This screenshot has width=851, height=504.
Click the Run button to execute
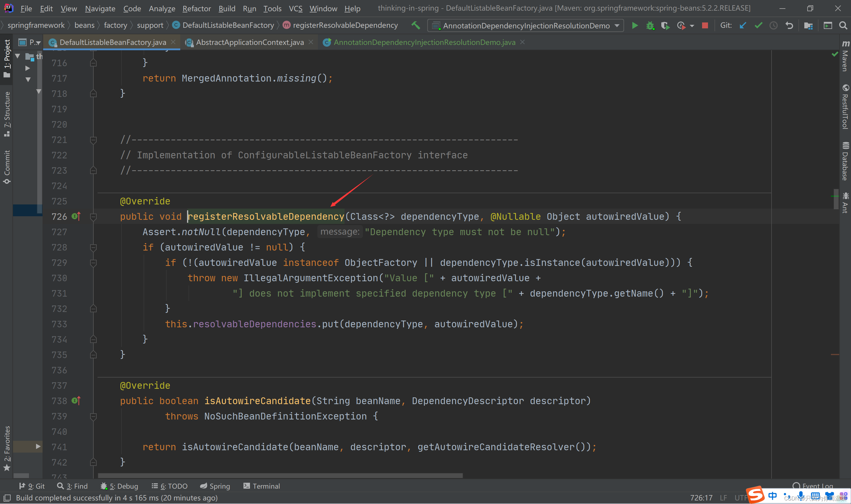[x=634, y=25]
